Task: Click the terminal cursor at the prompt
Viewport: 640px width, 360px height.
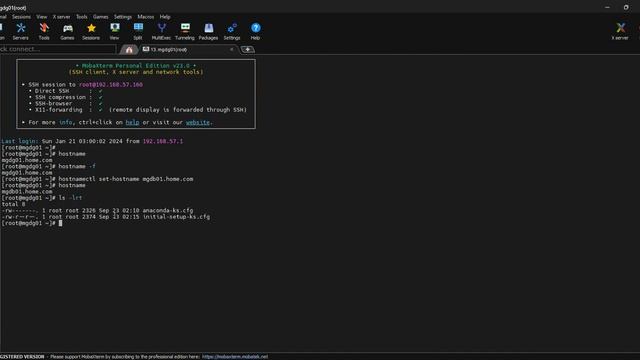Action: pyautogui.click(x=60, y=223)
